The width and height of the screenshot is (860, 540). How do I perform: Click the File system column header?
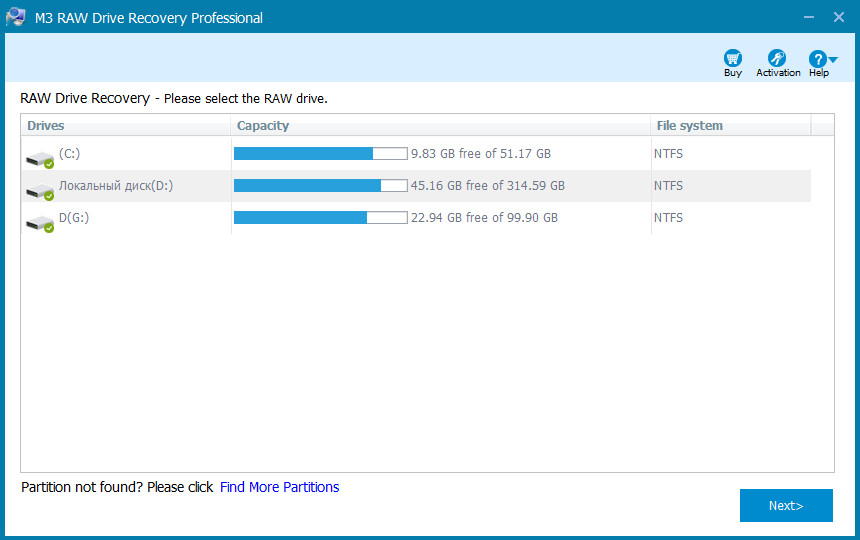(x=731, y=126)
